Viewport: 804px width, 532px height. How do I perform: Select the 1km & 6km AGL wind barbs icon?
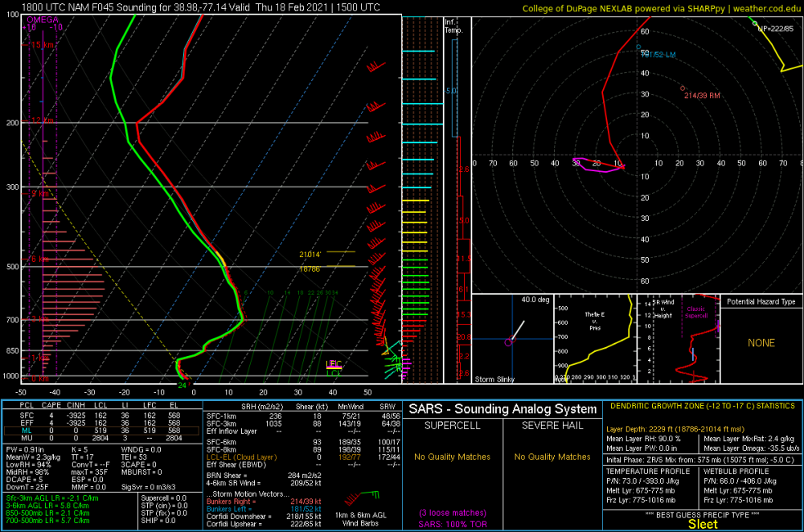(x=360, y=497)
